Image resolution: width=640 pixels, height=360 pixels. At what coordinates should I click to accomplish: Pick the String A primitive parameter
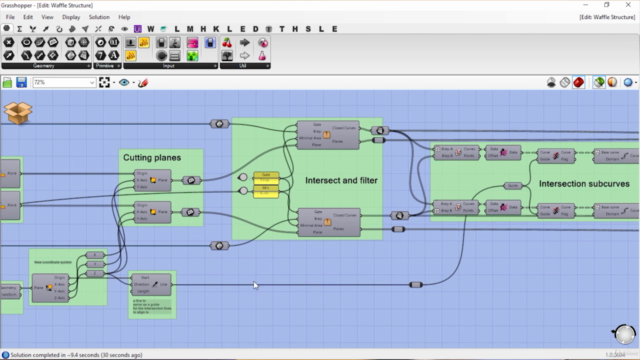point(113,56)
